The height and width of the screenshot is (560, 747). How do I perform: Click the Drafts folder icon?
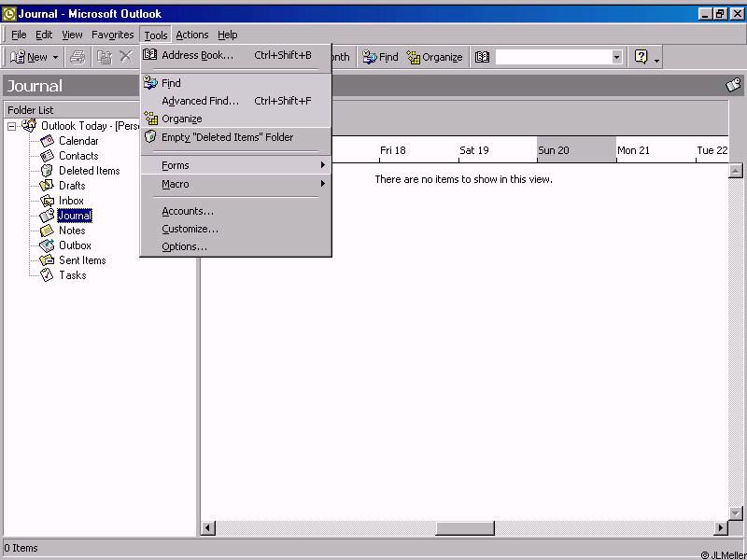(47, 185)
